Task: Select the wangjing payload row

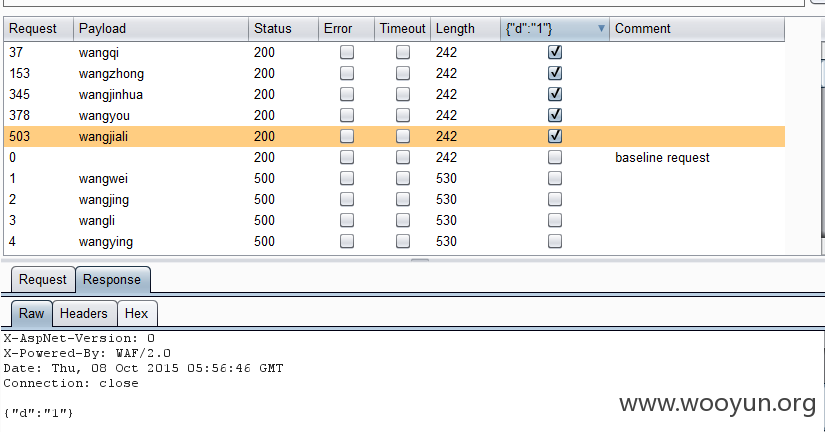Action: coord(394,199)
